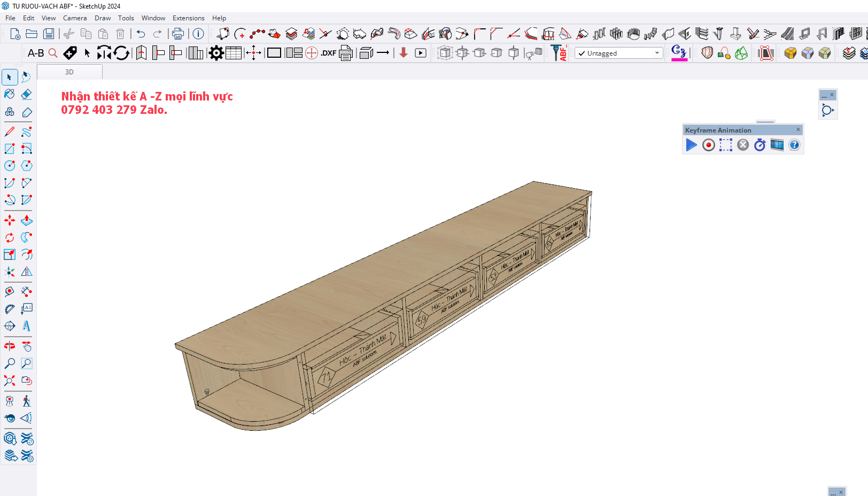Image resolution: width=868 pixels, height=496 pixels.
Task: Activate the Push/Pull tool
Action: tap(26, 220)
